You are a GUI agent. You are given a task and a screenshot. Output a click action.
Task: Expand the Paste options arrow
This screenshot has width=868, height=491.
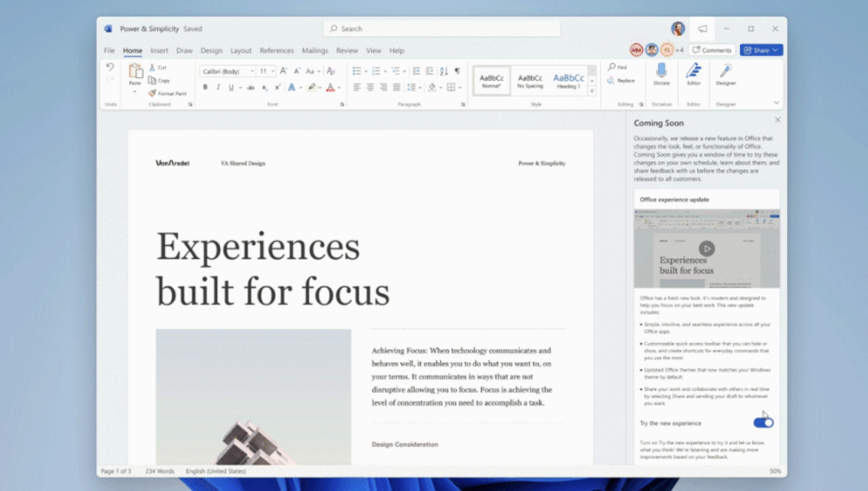coord(135,91)
